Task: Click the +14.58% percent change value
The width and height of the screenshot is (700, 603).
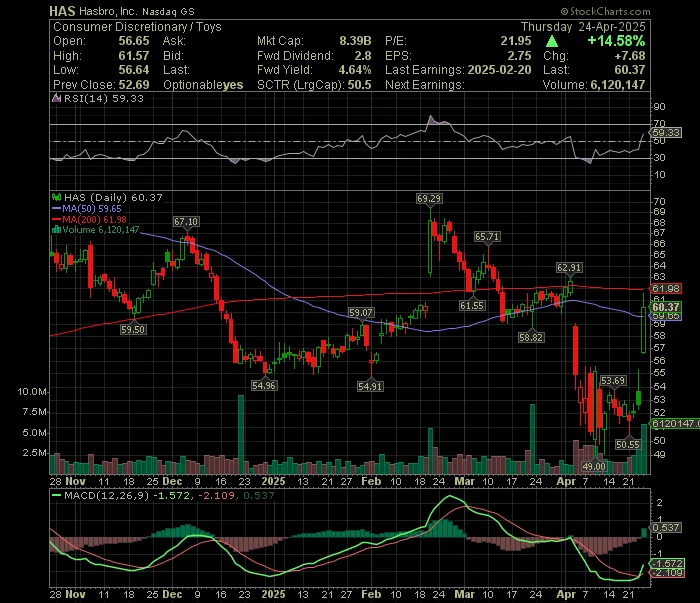Action: (617, 41)
